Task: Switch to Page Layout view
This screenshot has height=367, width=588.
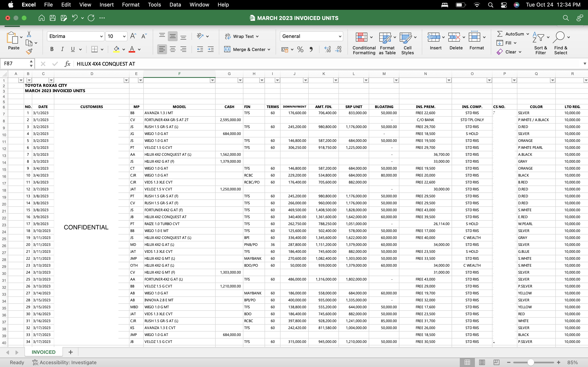Action: (482, 362)
